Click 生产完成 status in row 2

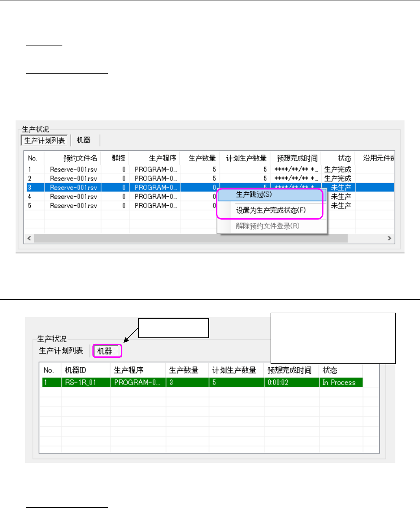pyautogui.click(x=338, y=178)
